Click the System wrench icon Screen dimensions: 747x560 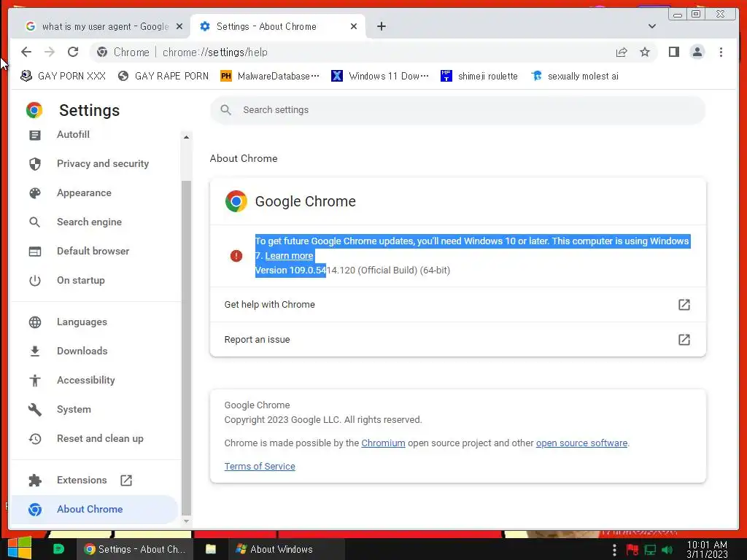pyautogui.click(x=35, y=409)
